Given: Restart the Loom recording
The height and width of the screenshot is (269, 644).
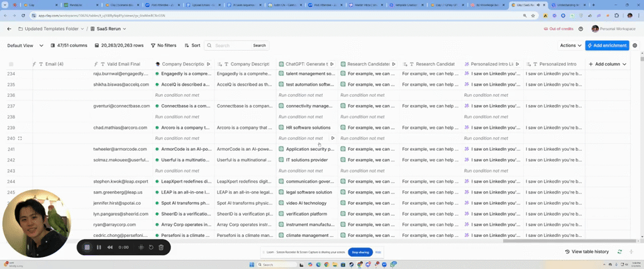Looking at the screenshot, I should click(151, 248).
